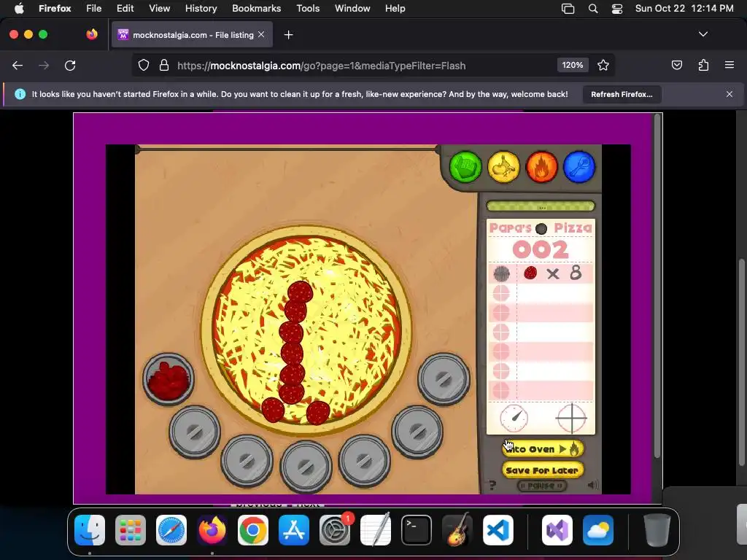The image size is (747, 560).
Task: Click the game frame vertical scrollbar
Action: pos(657,286)
